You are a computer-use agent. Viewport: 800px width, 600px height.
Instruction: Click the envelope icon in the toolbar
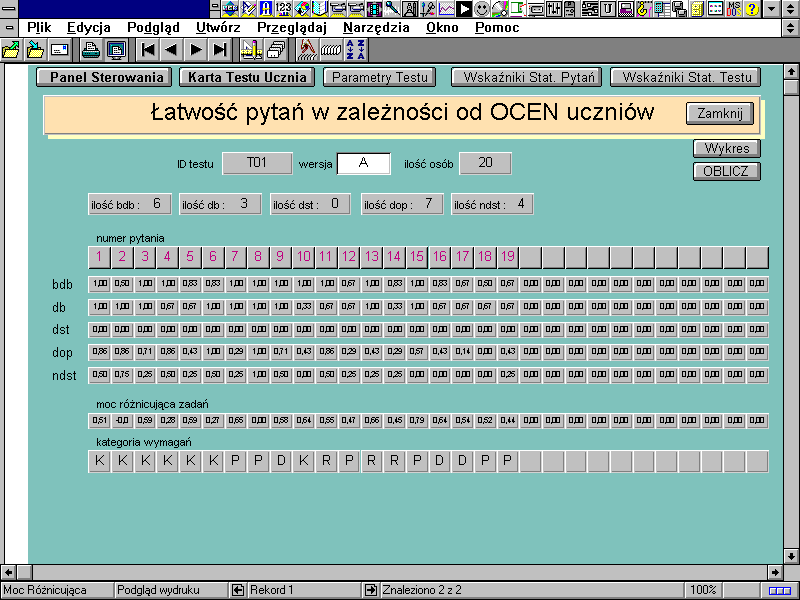59,49
